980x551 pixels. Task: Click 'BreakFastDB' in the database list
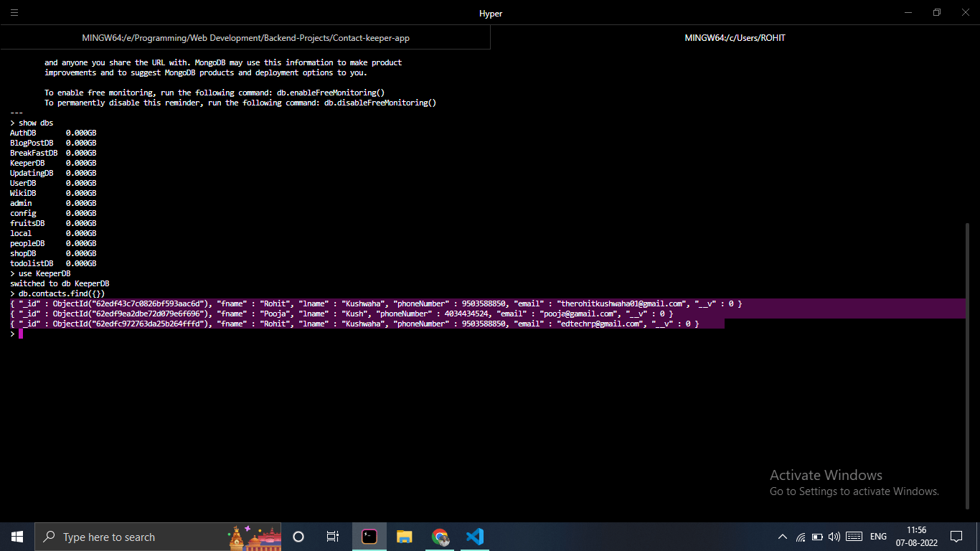[34, 153]
